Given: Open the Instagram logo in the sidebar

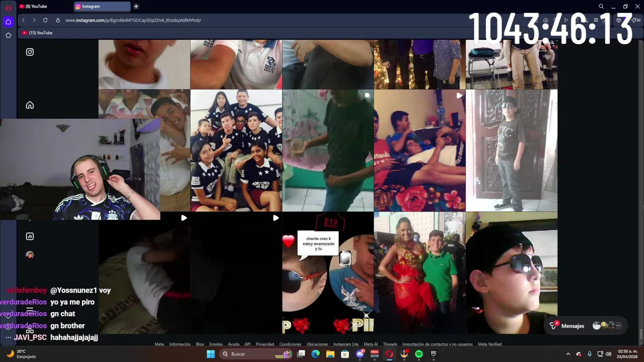Looking at the screenshot, I should pos(30,52).
